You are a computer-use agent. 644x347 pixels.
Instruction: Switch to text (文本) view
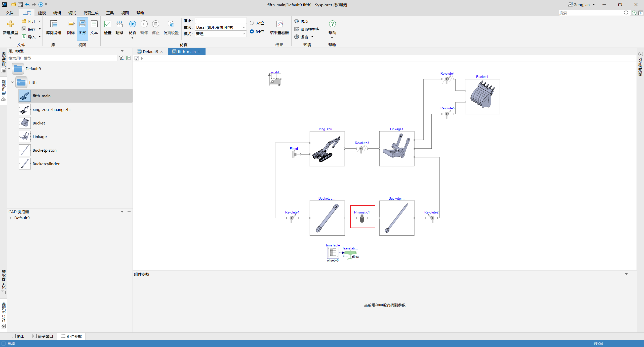(x=94, y=28)
